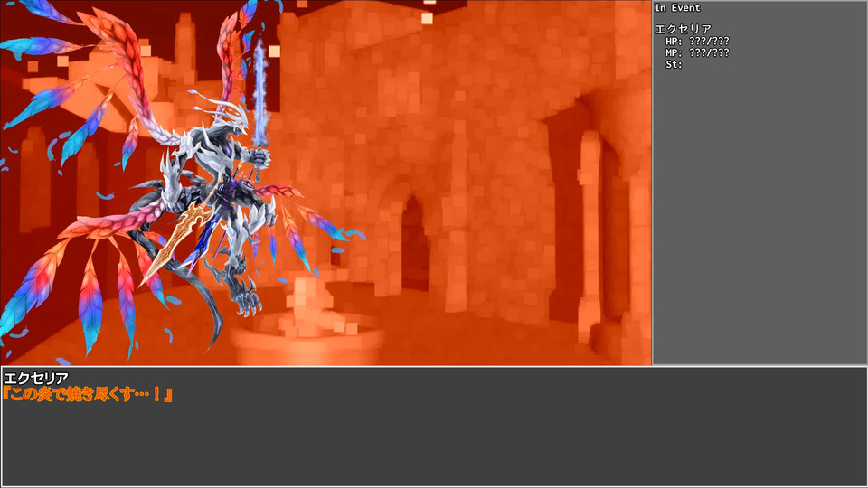Screen dimensions: 868x488
Task: Click the "In Event" status text
Action: tap(677, 8)
